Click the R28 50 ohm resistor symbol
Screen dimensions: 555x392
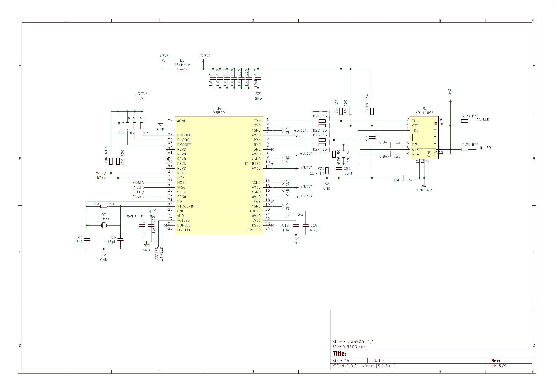pos(343,154)
